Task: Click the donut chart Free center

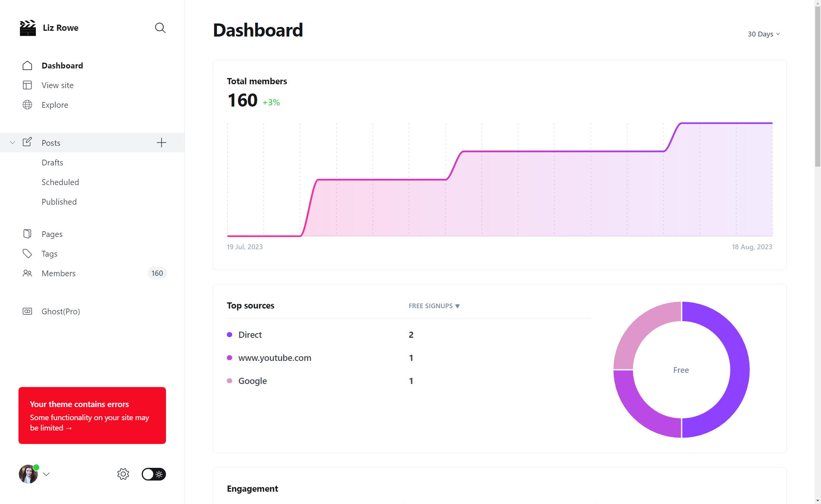Action: [681, 370]
